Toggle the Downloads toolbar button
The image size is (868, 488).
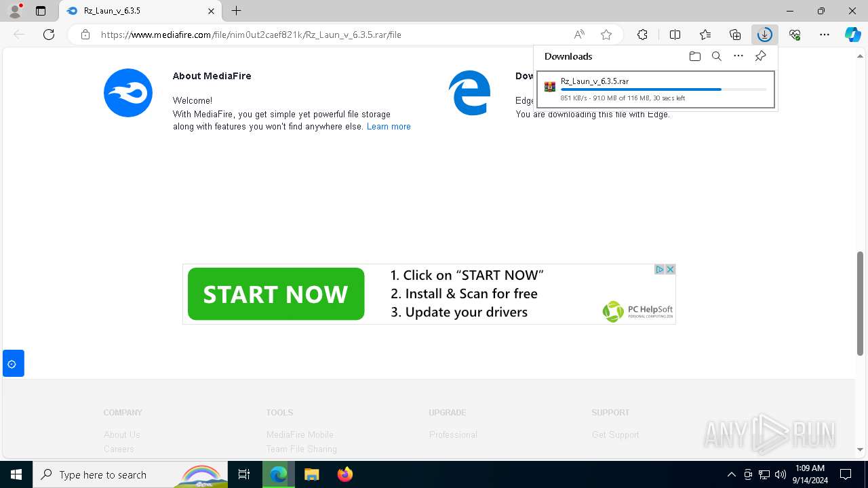coord(764,35)
